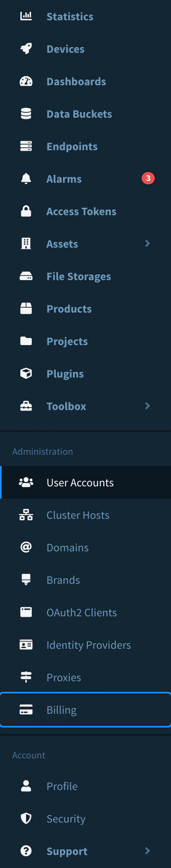Navigate to Endpoints
The height and width of the screenshot is (868, 171).
click(x=85, y=146)
